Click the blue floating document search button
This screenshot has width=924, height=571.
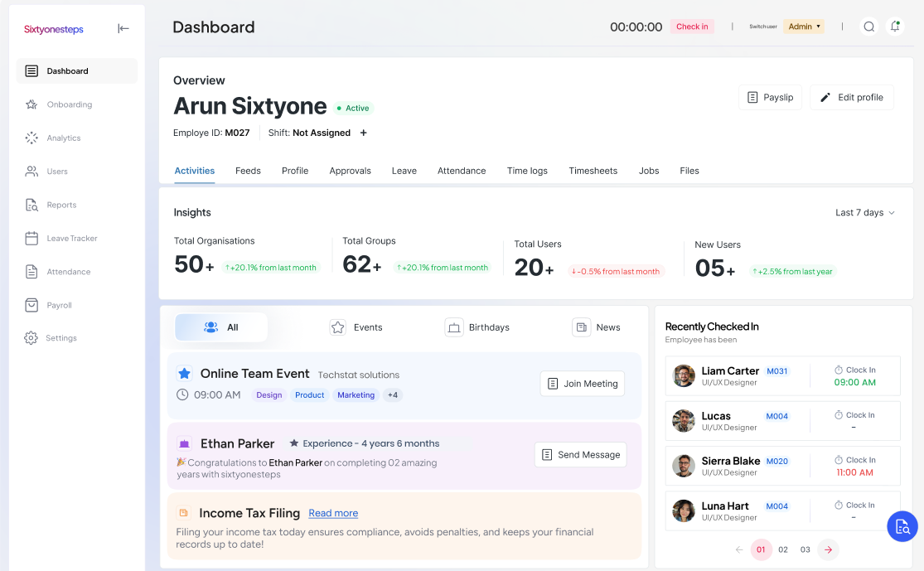pyautogui.click(x=902, y=526)
